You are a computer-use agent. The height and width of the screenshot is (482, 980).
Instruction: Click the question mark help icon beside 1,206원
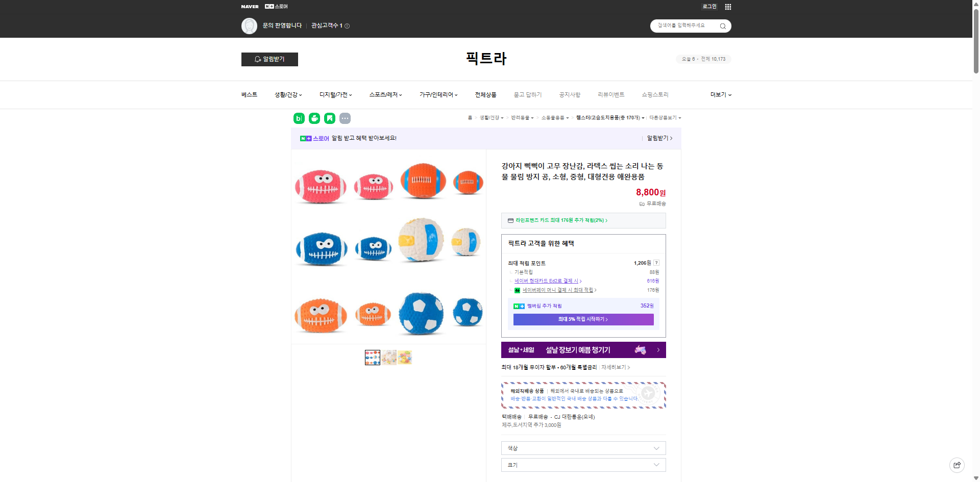point(657,263)
